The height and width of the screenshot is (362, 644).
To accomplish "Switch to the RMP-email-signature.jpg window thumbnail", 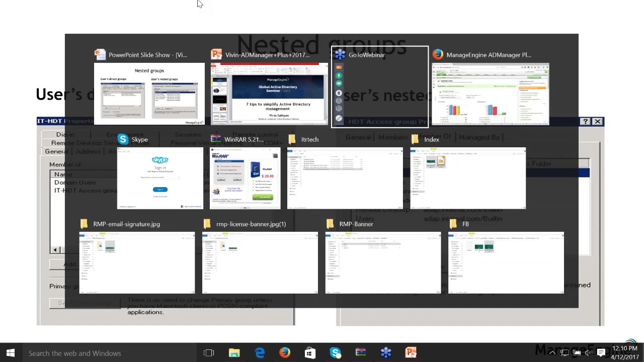I will point(137,263).
